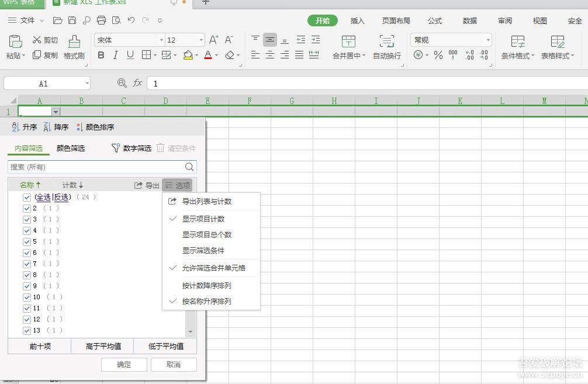Click the Merge and Center (合并居中) icon
The width and height of the screenshot is (588, 384).
348,41
